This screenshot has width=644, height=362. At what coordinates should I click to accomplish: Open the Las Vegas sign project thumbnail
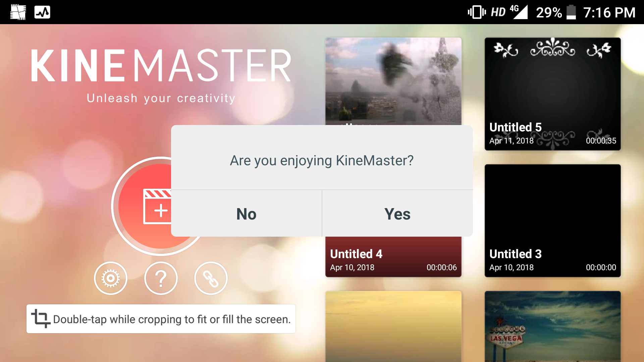pyautogui.click(x=552, y=326)
